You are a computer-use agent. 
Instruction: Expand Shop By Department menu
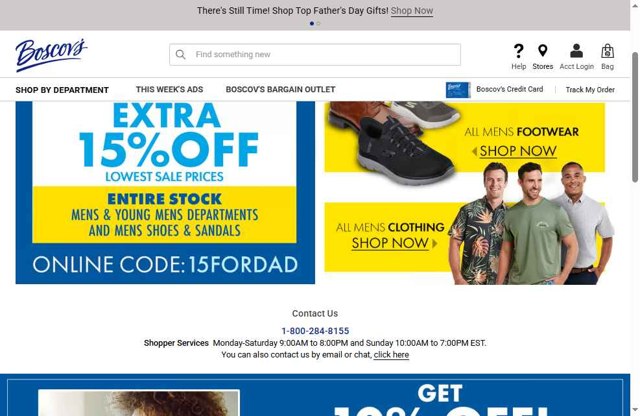(x=62, y=90)
